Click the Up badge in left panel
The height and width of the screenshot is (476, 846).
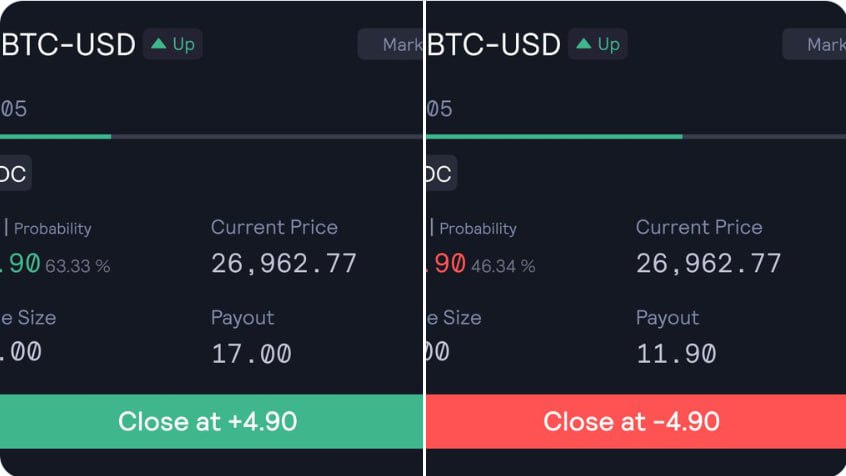[x=173, y=44]
